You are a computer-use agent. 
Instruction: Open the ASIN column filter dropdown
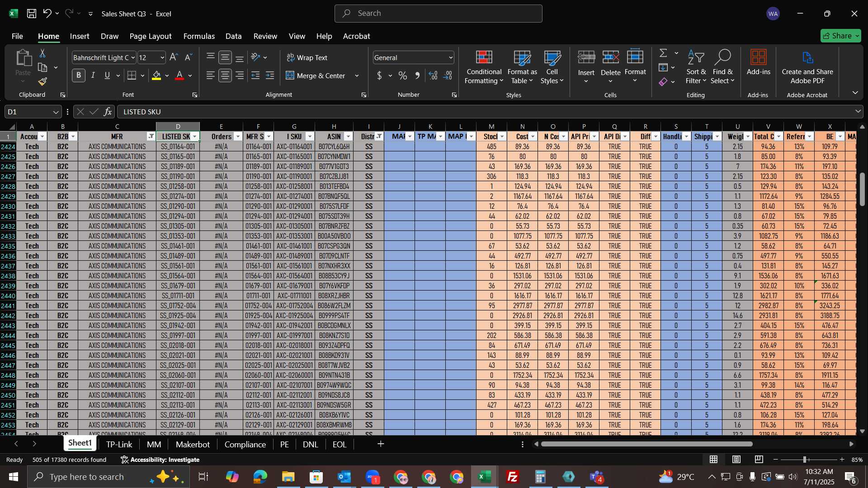tap(348, 136)
